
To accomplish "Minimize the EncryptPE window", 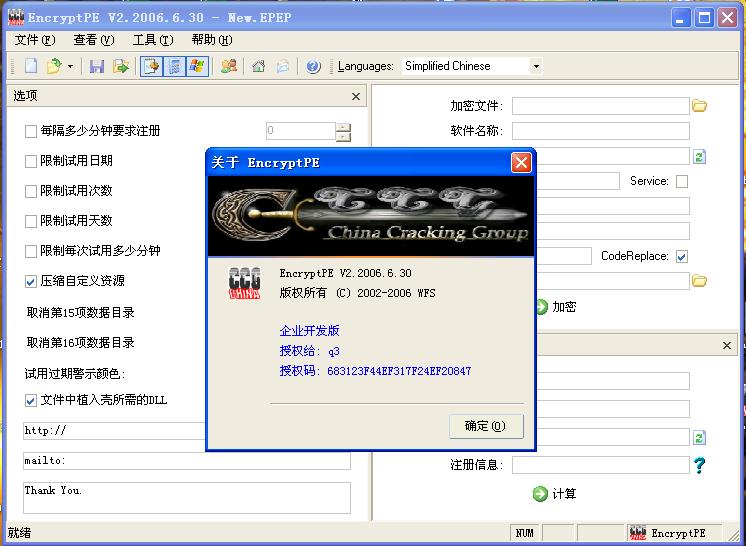I will tap(681, 18).
